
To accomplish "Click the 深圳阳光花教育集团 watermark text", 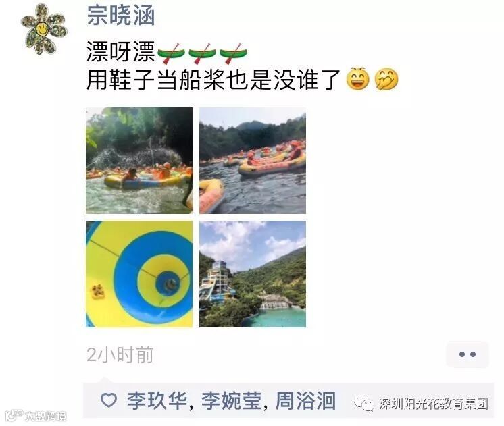I will [x=434, y=404].
